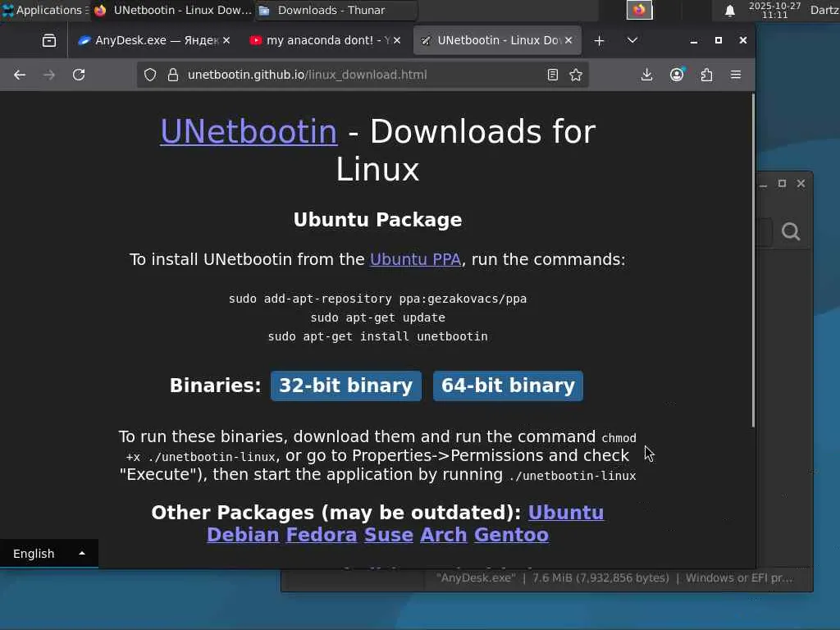Screen dimensions: 840x630
Task: Close the AnyDesk.exe tab
Action: point(226,40)
